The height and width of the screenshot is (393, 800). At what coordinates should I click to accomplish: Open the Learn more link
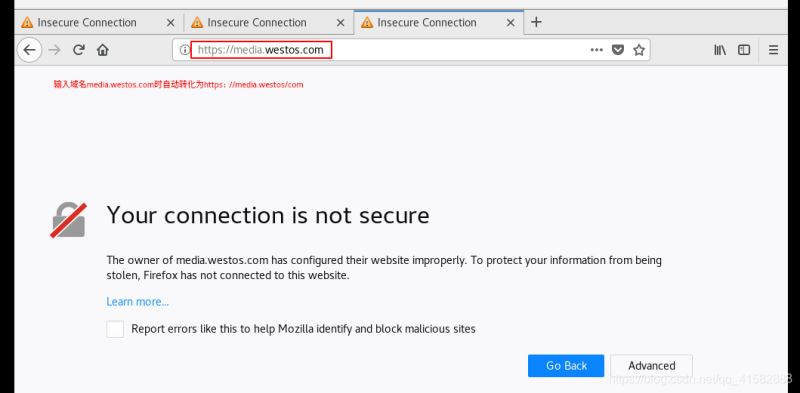click(137, 302)
